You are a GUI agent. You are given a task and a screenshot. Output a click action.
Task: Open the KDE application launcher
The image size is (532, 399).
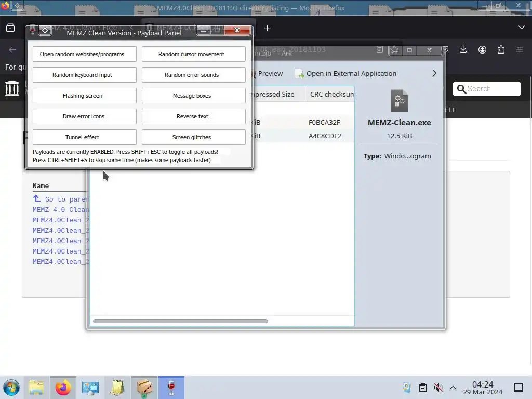(x=11, y=388)
